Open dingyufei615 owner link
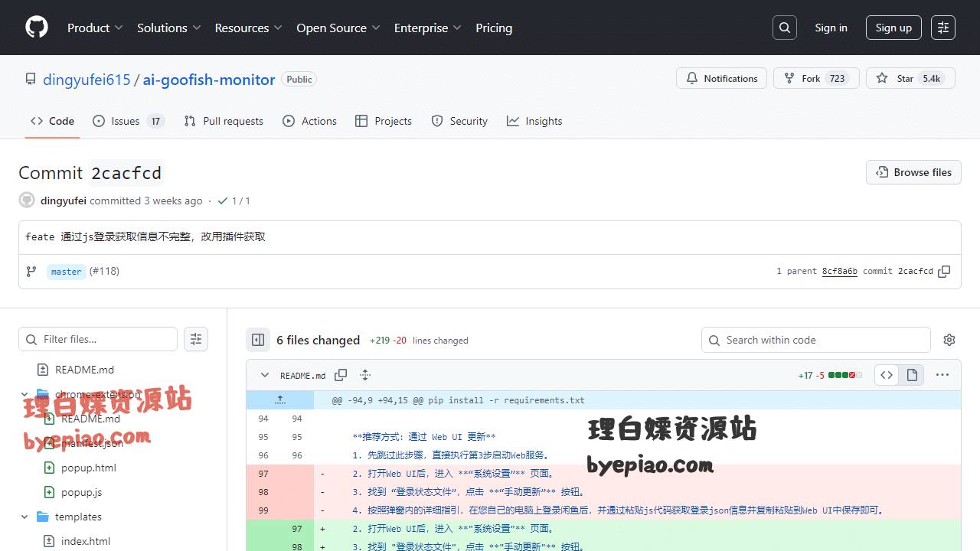Viewport: 980px width, 551px height. (87, 80)
